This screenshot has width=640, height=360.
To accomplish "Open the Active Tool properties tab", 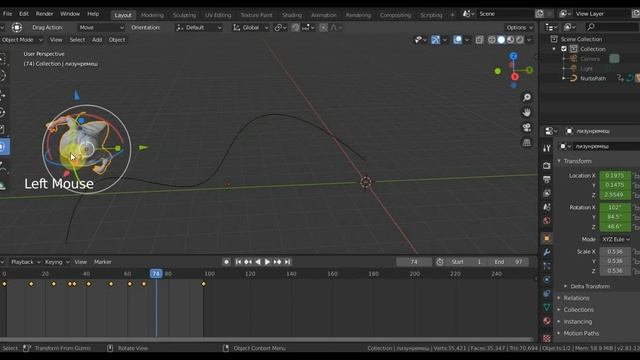I will pyautogui.click(x=547, y=148).
